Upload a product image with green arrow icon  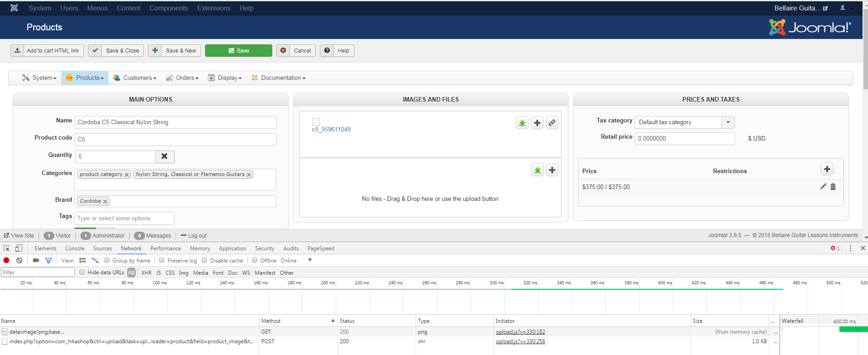coord(522,123)
